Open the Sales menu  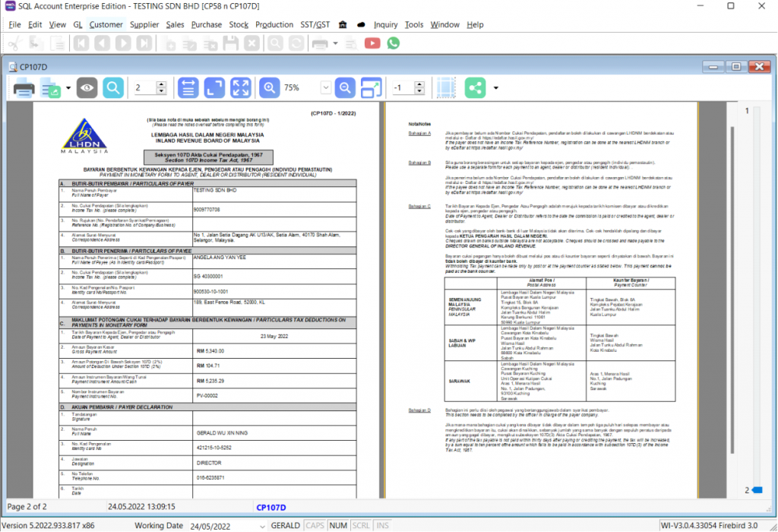pyautogui.click(x=175, y=25)
